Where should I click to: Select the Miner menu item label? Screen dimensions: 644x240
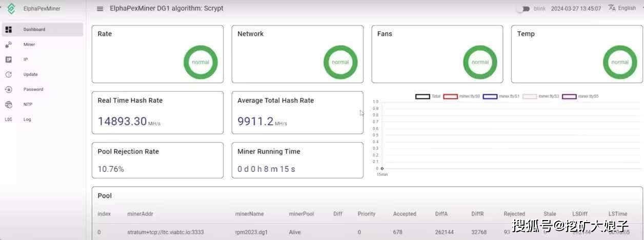point(29,45)
